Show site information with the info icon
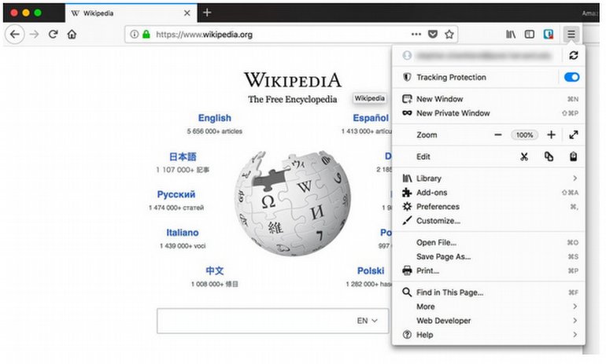 click(134, 35)
